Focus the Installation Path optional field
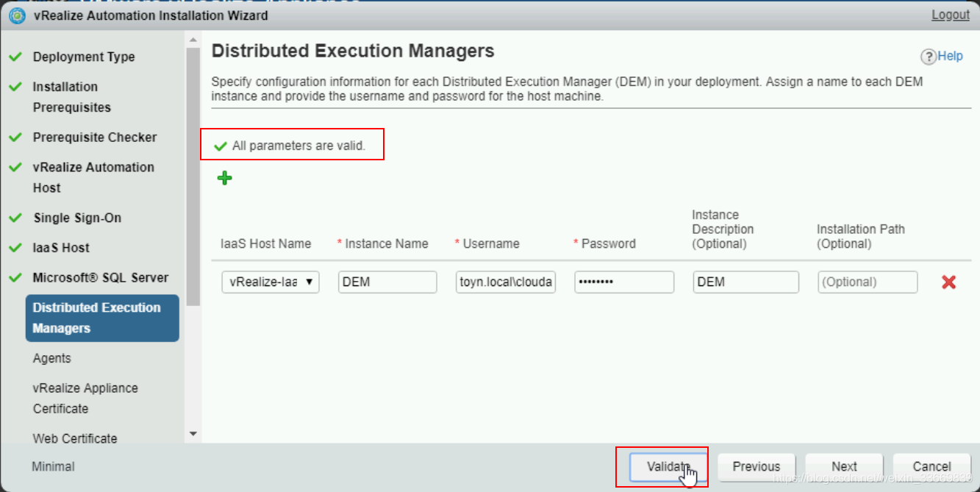The image size is (980, 492). tap(868, 282)
